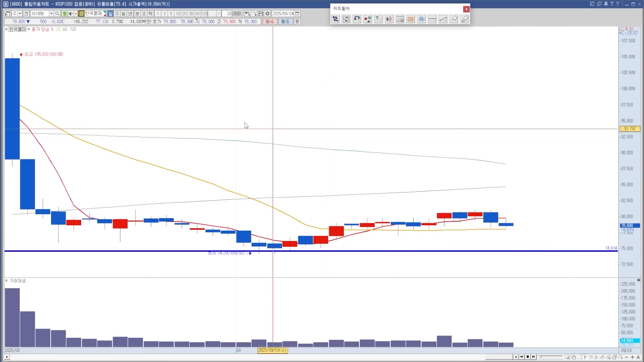This screenshot has width=644, height=362.
Task: Click the candlestick chart type icon
Action: (389, 19)
